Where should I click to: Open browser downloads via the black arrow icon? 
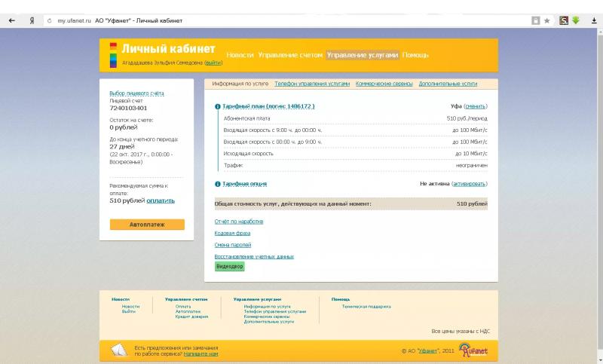click(594, 21)
